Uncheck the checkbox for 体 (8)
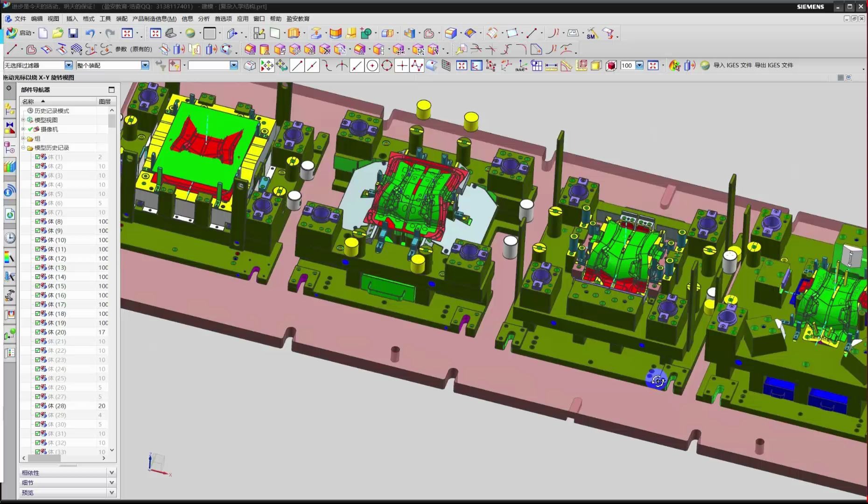This screenshot has width=868, height=504. click(x=38, y=222)
